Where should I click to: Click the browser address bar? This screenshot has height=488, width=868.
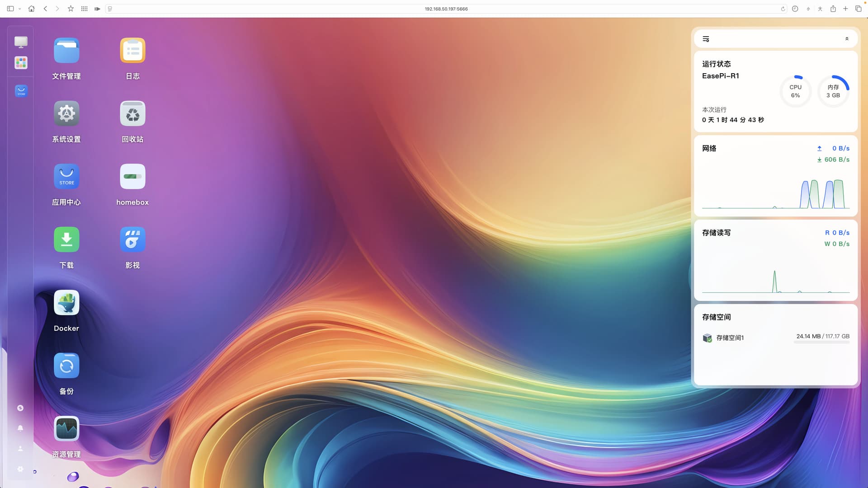(446, 9)
